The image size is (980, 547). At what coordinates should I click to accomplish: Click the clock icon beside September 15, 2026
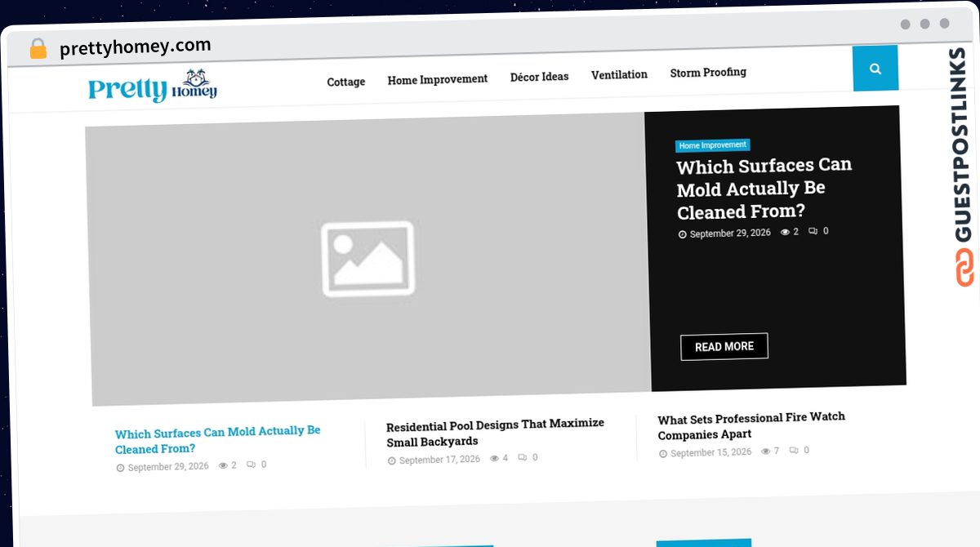click(x=663, y=454)
